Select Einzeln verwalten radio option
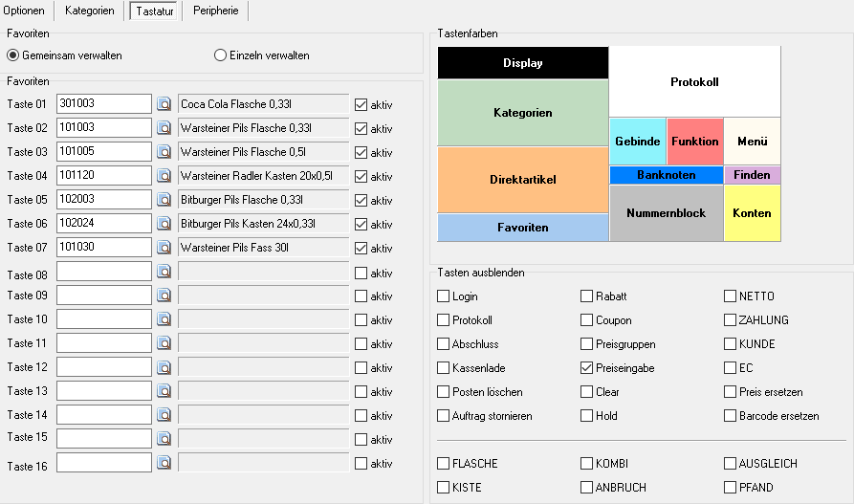The height and width of the screenshot is (504, 854). (220, 55)
